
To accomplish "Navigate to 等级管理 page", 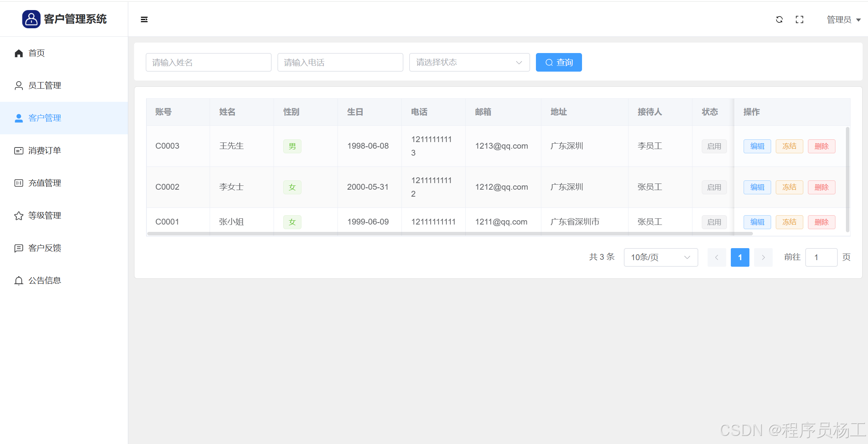I will click(x=45, y=216).
